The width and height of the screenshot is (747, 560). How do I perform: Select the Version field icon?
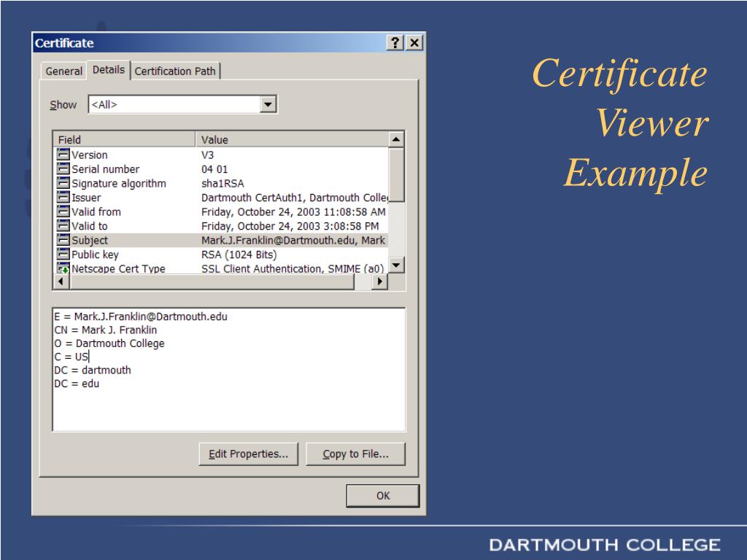(x=63, y=155)
